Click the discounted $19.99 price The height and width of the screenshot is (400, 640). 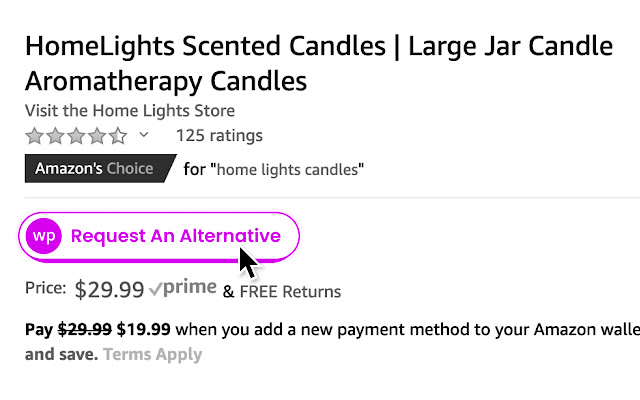(144, 328)
